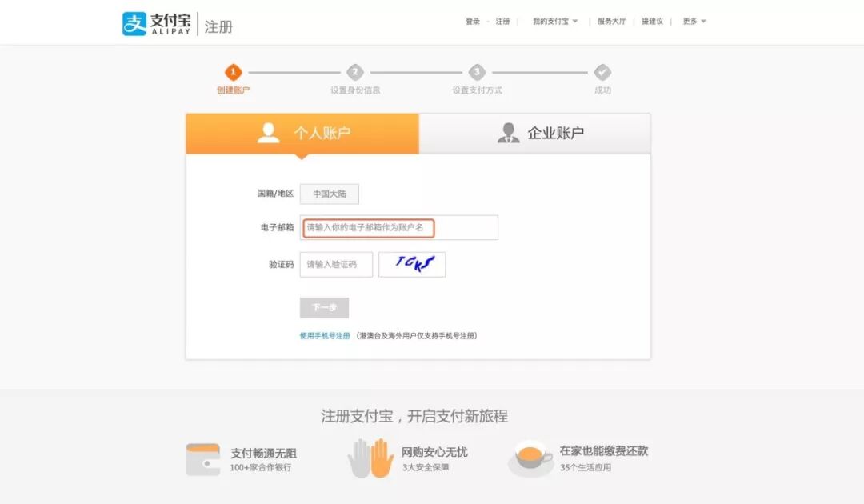Click the personal account user icon
The image size is (864, 504).
(268, 133)
